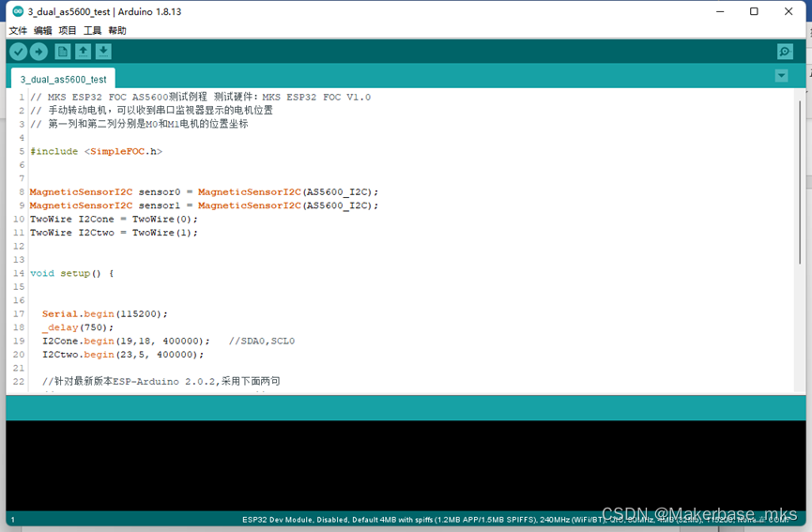This screenshot has width=812, height=532.
Task: Click the TwoWire I2Ctwo line
Action: coord(114,233)
